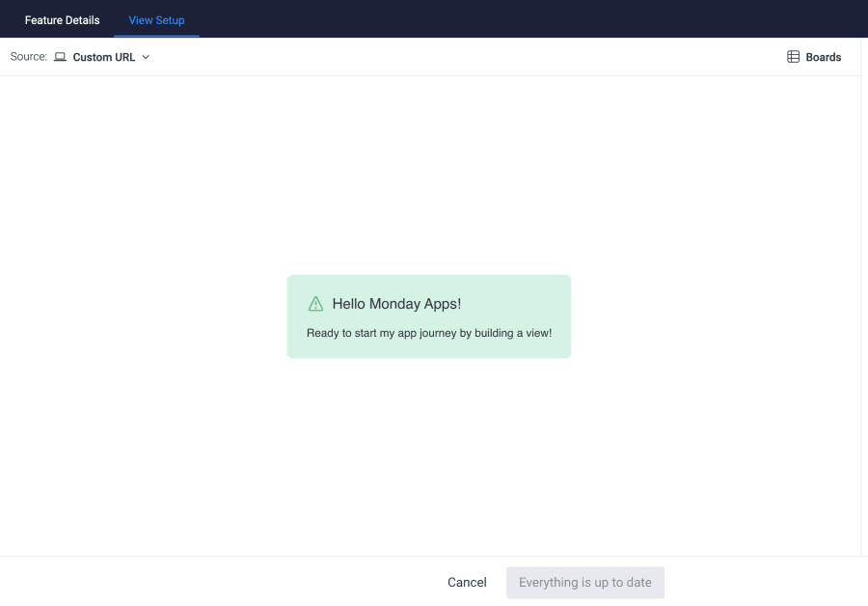Click the 'Everything is up to date' button
Image resolution: width=868 pixels, height=606 pixels.
coord(584,582)
